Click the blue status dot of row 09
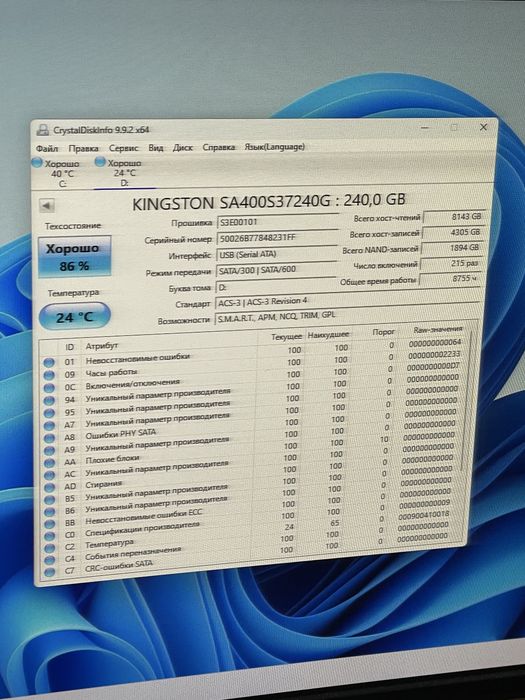The image size is (525, 700). click(49, 375)
